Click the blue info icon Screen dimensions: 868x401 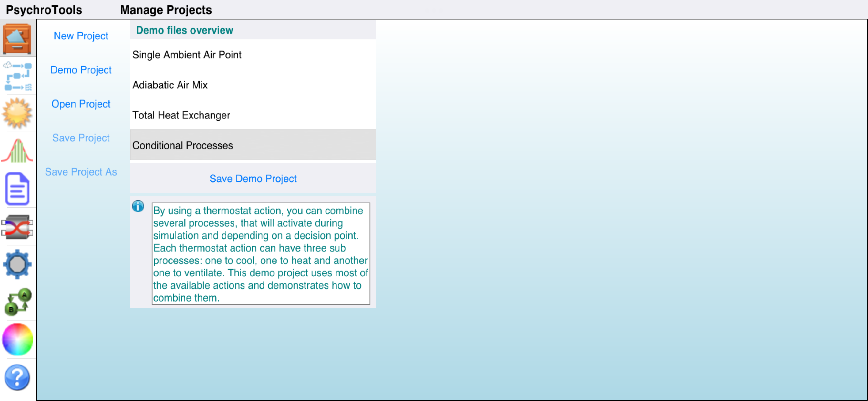click(x=138, y=206)
